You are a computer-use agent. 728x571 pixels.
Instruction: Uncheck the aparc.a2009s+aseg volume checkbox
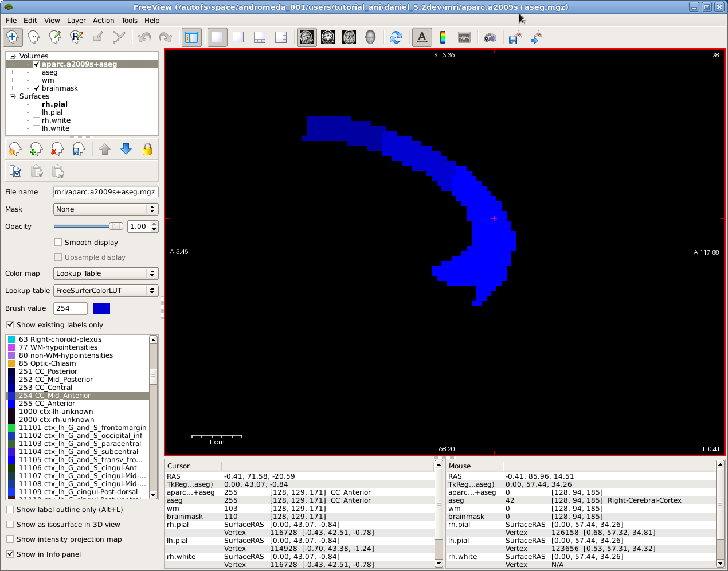point(37,64)
